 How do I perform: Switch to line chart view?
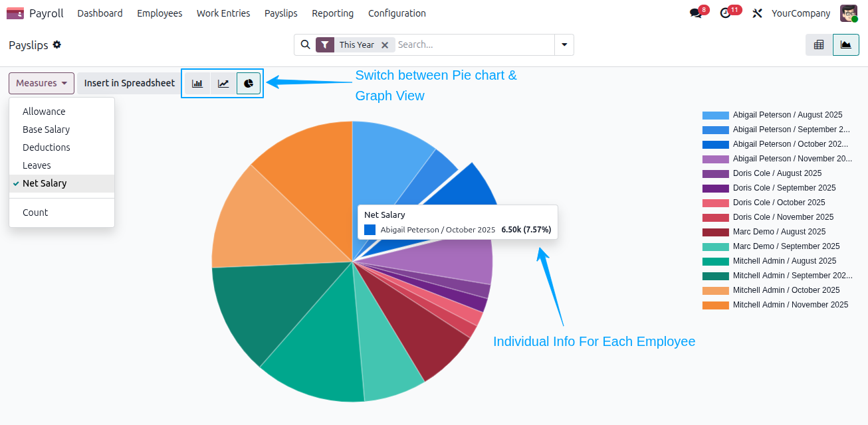click(x=223, y=84)
